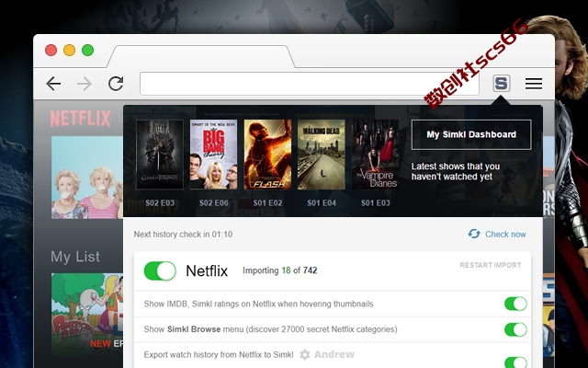This screenshot has width=588, height=368.
Task: Open the Simkl extension icon
Action: click(502, 84)
